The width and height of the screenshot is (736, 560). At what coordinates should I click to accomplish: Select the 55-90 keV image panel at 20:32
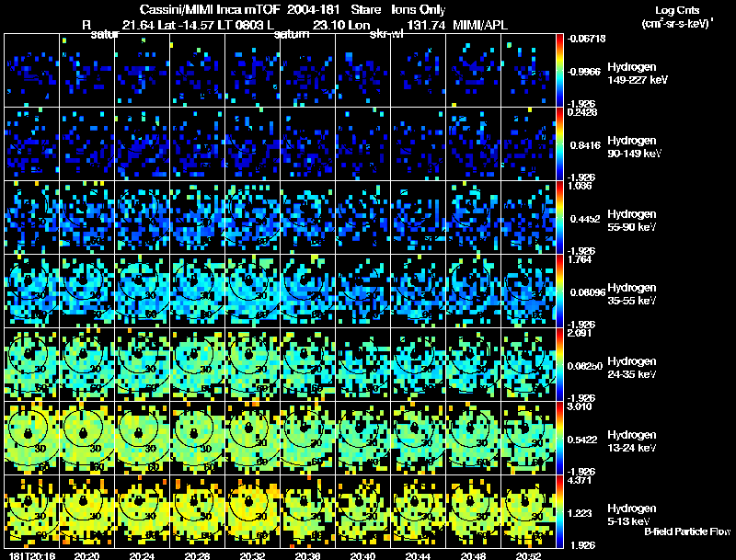click(x=252, y=217)
